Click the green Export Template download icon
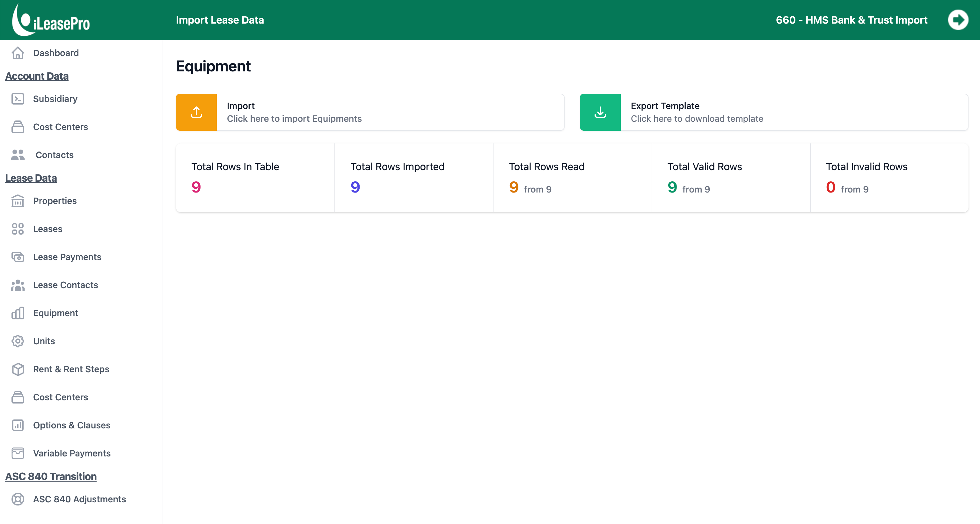Viewport: 980px width, 524px height. pos(600,112)
